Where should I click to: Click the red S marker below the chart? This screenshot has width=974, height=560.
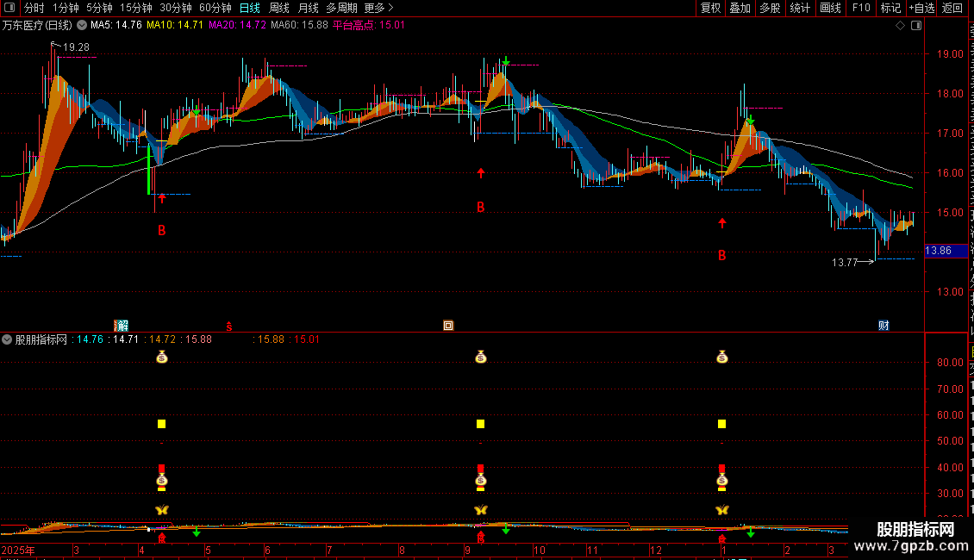(229, 325)
